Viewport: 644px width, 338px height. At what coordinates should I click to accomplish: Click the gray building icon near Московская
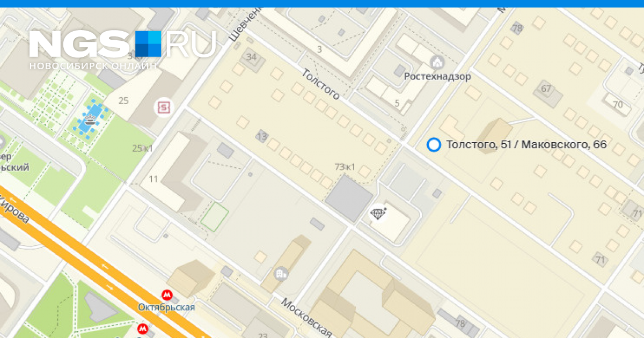click(281, 274)
